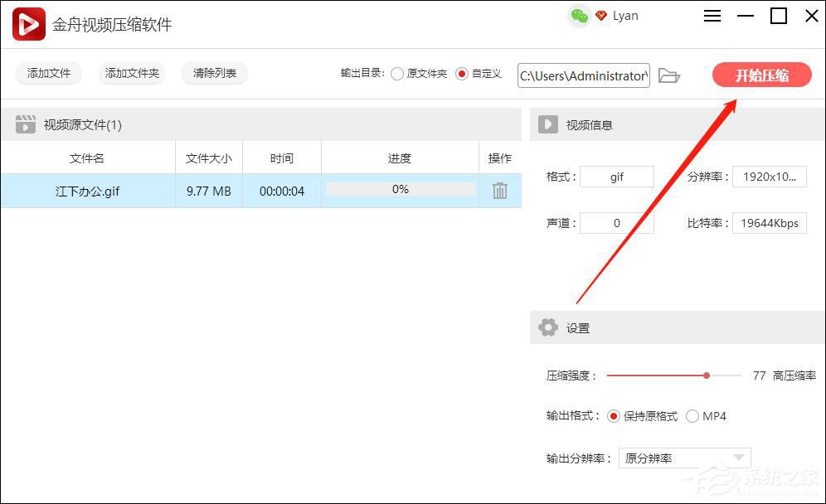This screenshot has height=504, width=826.
Task: Open the hamburger menu icon
Action: pos(712,15)
